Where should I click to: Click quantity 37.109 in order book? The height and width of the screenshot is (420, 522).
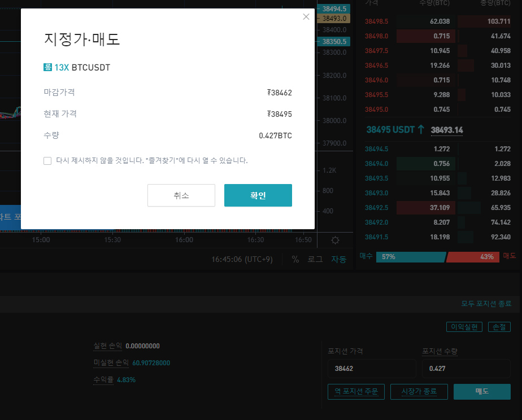[x=440, y=208]
